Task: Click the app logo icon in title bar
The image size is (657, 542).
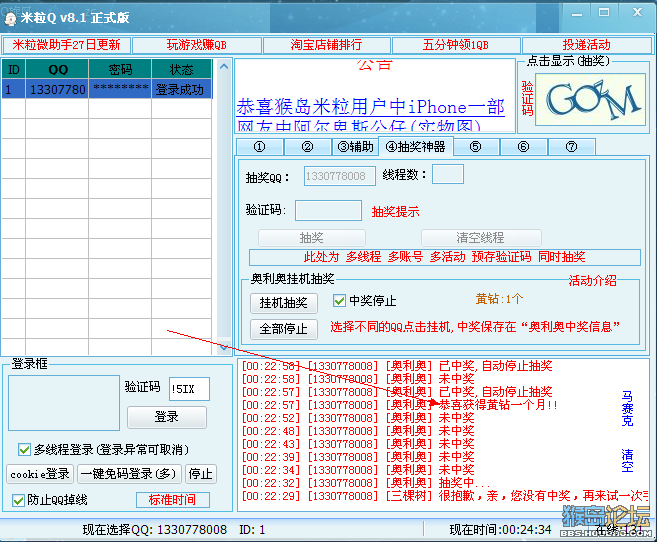Action: click(9, 18)
